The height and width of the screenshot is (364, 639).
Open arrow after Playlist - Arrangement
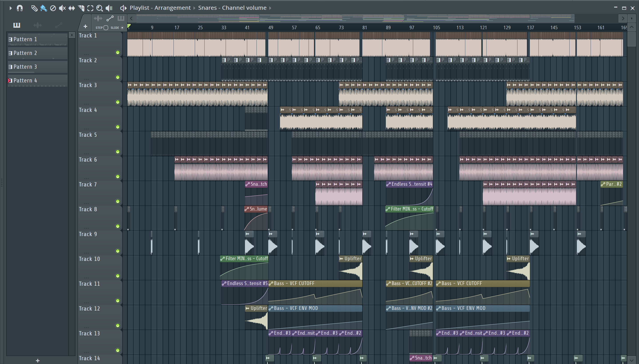pyautogui.click(x=194, y=8)
